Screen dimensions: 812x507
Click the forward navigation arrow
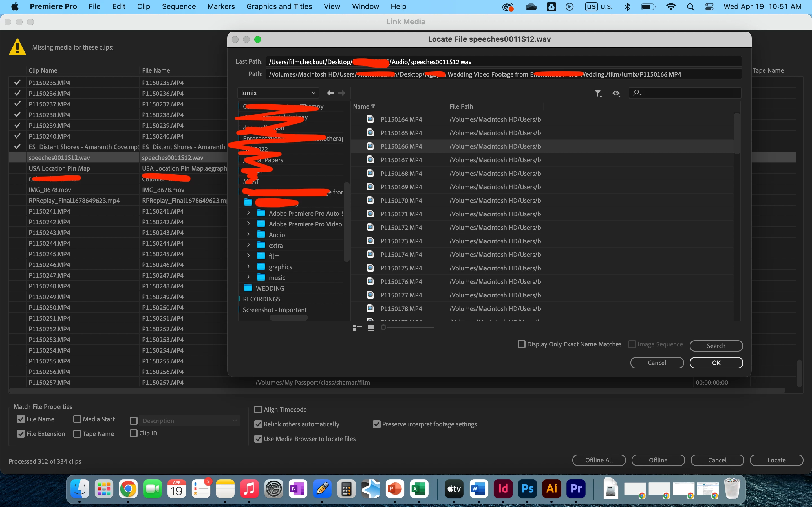[x=342, y=93]
